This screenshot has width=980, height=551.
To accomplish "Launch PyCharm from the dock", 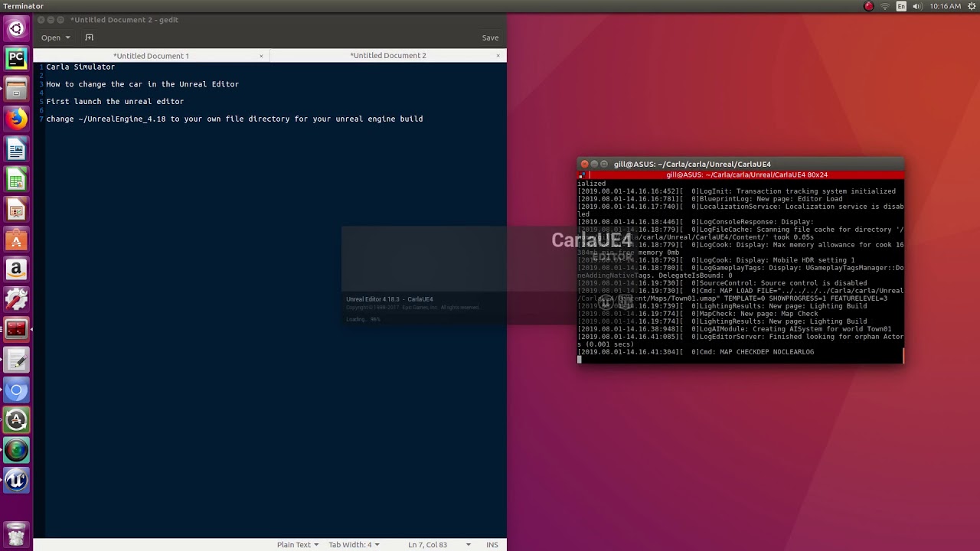I will [x=16, y=59].
